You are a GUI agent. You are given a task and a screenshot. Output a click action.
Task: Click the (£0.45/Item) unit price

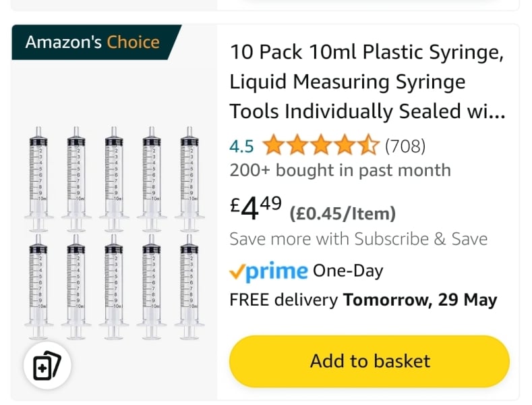(343, 214)
